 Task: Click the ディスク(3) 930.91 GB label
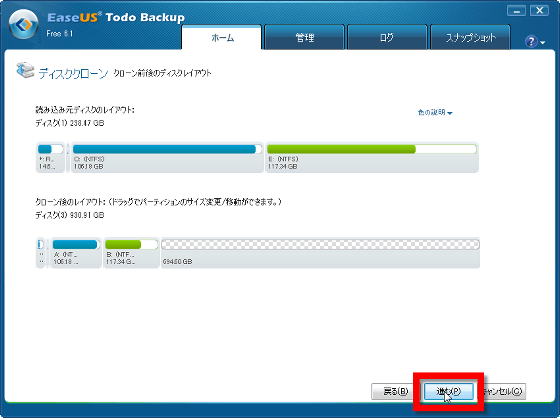70,215
